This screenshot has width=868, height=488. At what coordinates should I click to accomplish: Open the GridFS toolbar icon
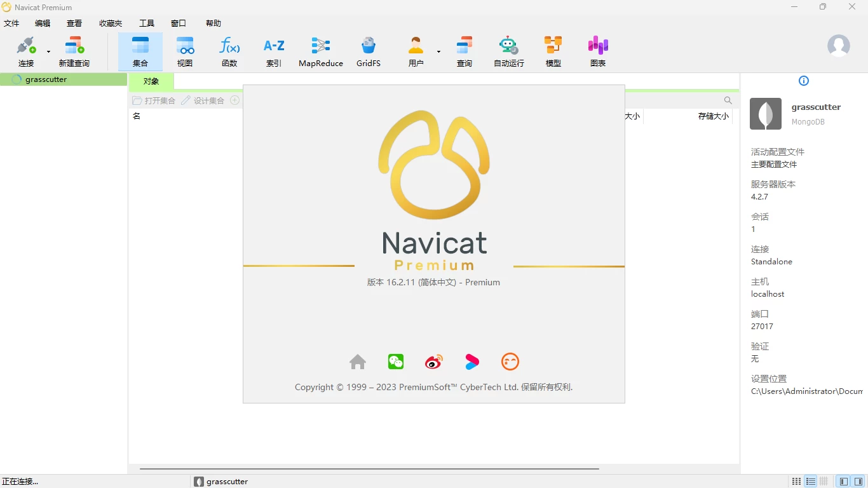pos(369,51)
